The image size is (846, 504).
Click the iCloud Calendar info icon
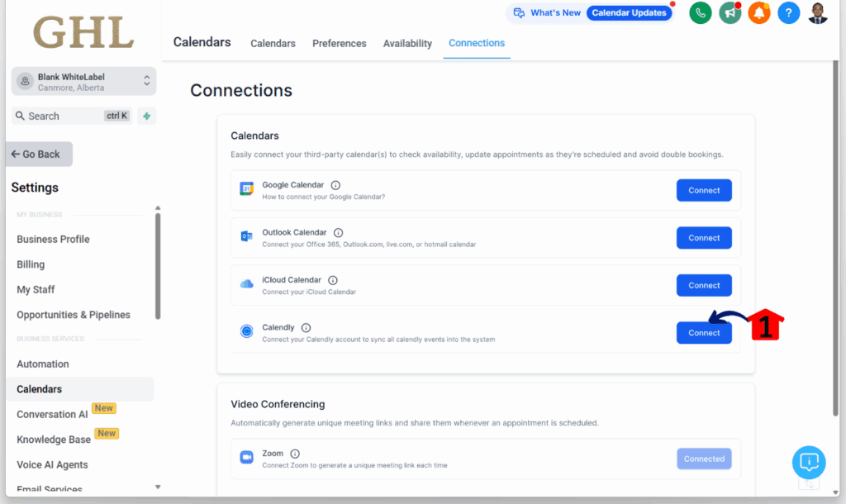click(x=333, y=280)
